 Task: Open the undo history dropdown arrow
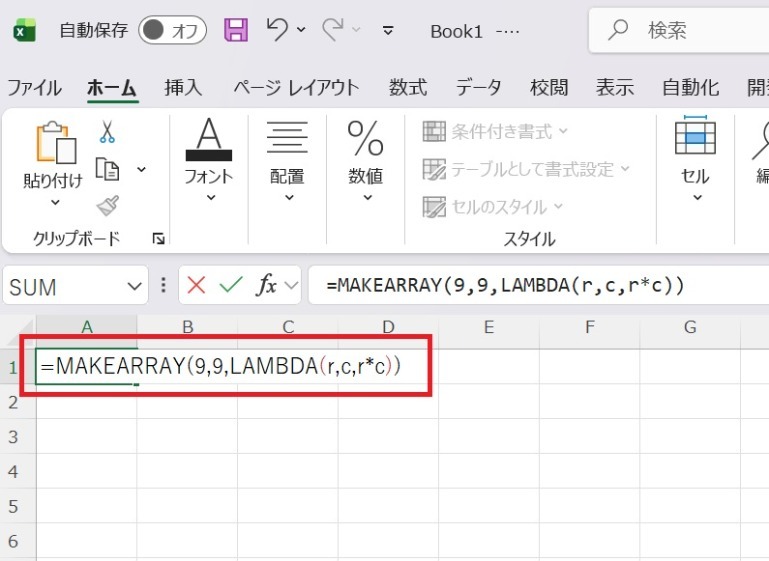(301, 30)
